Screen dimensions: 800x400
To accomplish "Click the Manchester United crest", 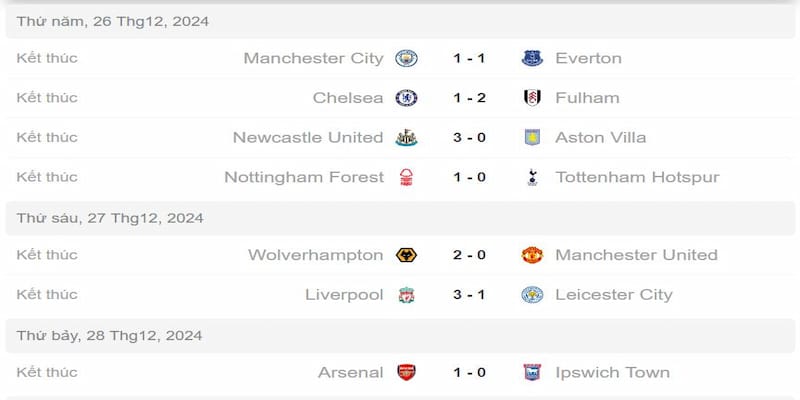I will [532, 255].
